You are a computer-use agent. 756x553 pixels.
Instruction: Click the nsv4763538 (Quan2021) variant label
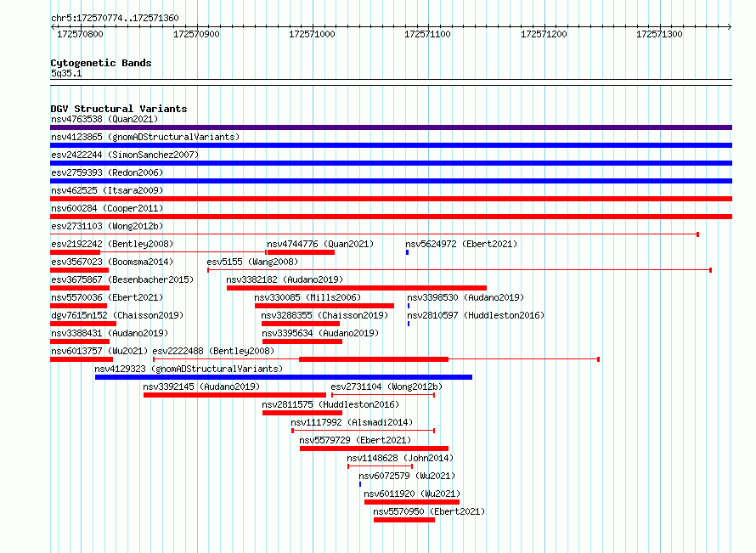[104, 119]
